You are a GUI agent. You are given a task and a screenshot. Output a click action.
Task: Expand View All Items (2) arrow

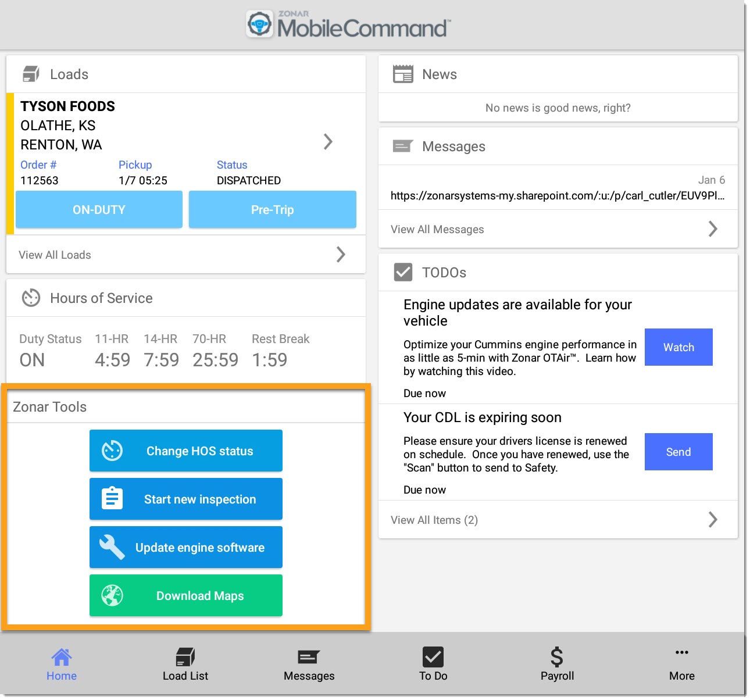tap(713, 519)
